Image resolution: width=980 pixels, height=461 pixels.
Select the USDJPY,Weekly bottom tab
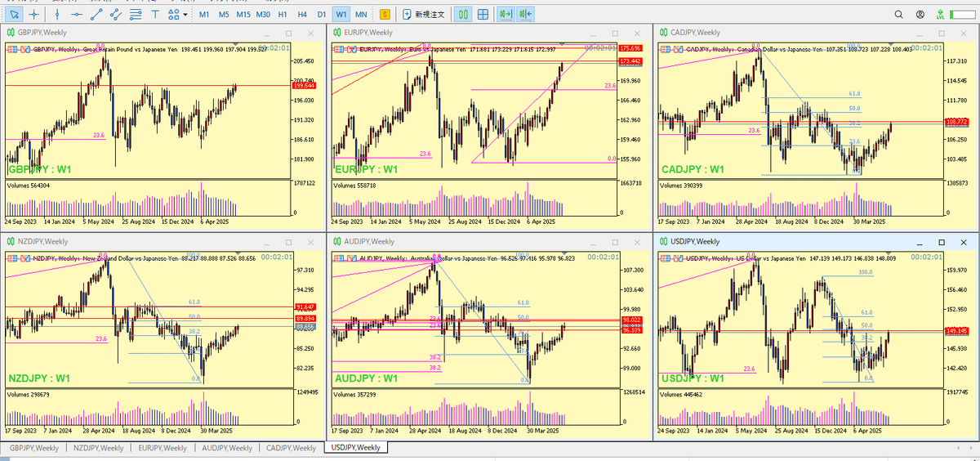355,447
